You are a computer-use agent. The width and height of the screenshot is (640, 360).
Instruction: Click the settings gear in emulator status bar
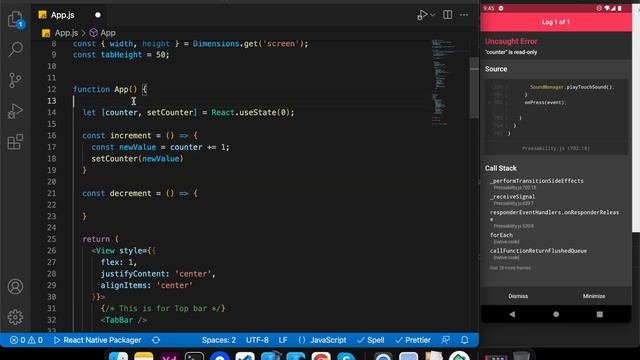pyautogui.click(x=501, y=8)
